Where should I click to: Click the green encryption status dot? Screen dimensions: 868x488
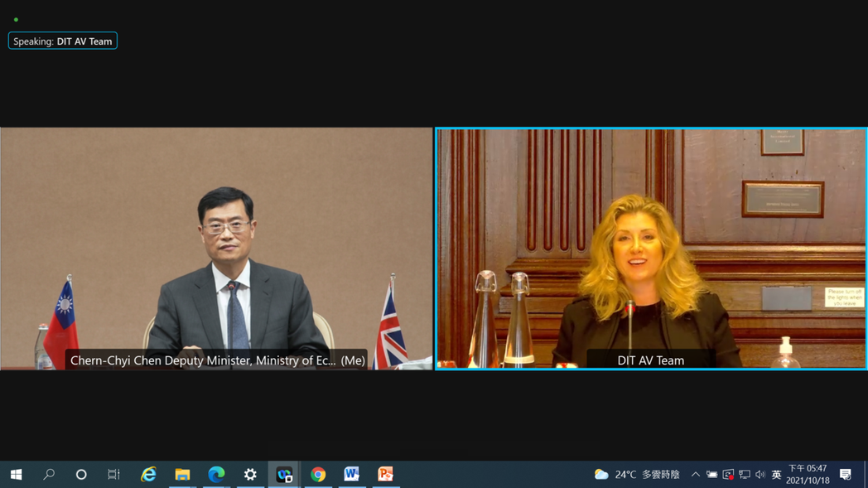[x=16, y=19]
